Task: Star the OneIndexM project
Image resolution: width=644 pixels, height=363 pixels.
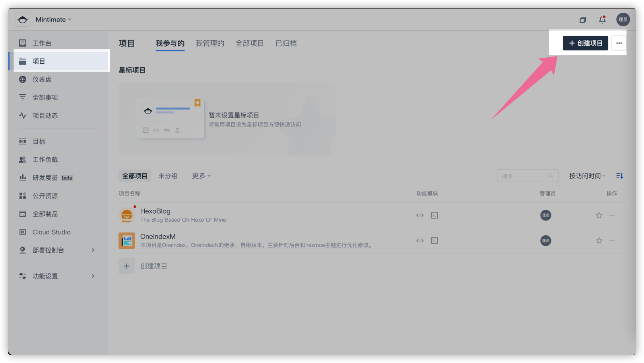Action: pos(599,240)
